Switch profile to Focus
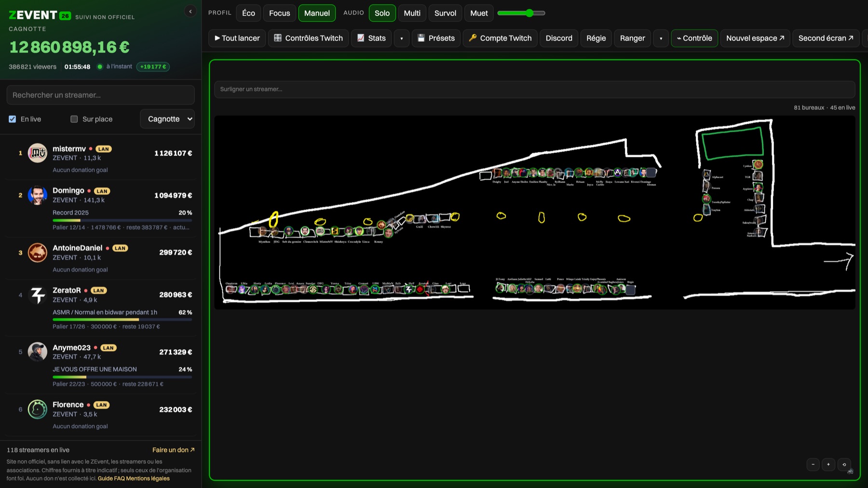 (280, 13)
